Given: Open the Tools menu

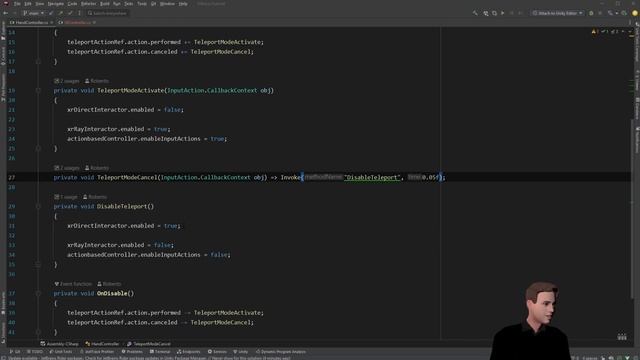Looking at the screenshot, I should [x=142, y=4].
